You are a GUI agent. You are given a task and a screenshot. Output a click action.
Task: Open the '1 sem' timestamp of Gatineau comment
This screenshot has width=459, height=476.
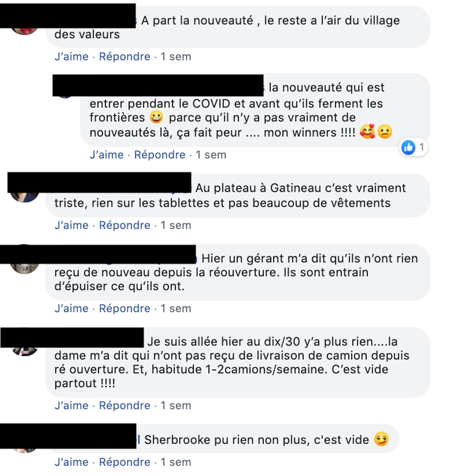(176, 225)
